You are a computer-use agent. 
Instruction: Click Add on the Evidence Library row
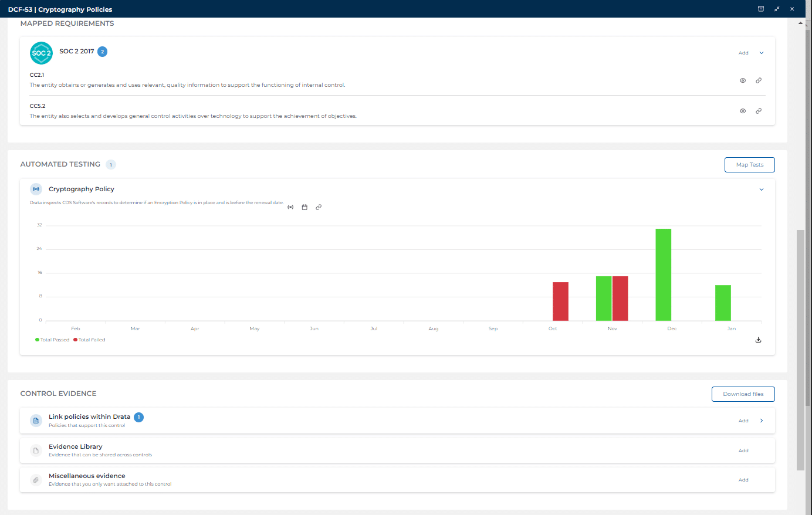pos(743,450)
